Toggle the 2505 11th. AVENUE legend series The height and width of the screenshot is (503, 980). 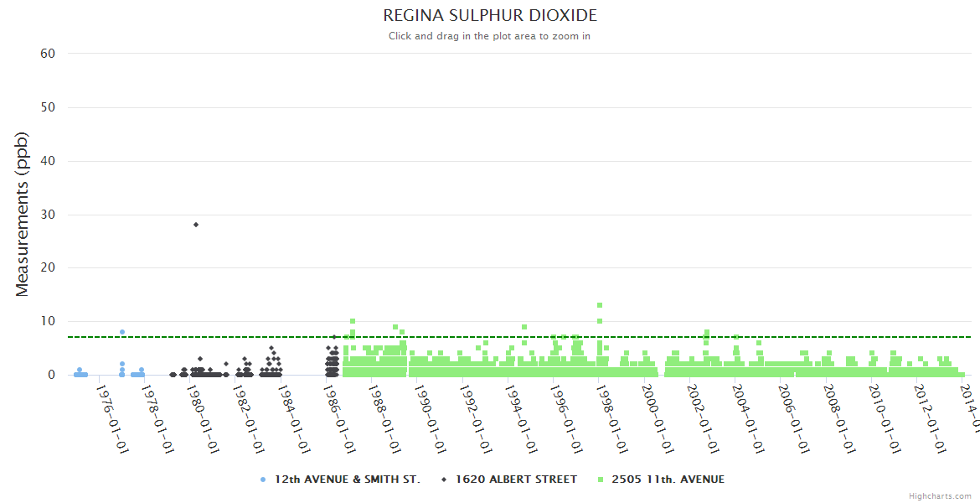click(668, 480)
